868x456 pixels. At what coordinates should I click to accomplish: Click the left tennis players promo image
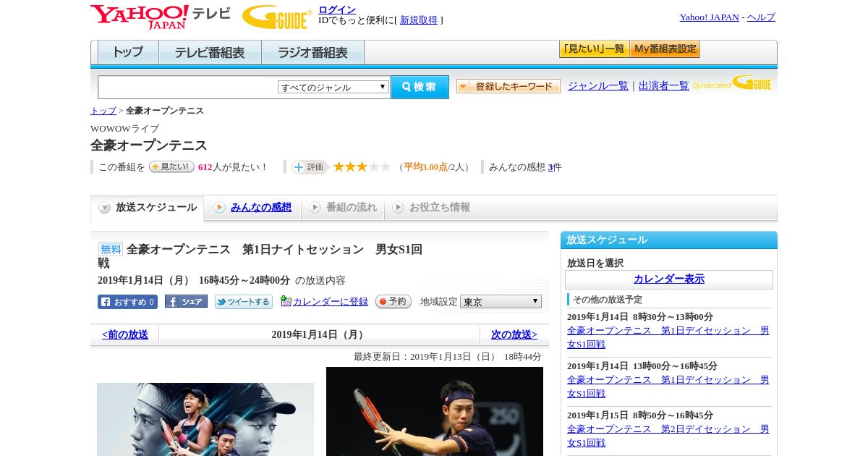pos(205,419)
